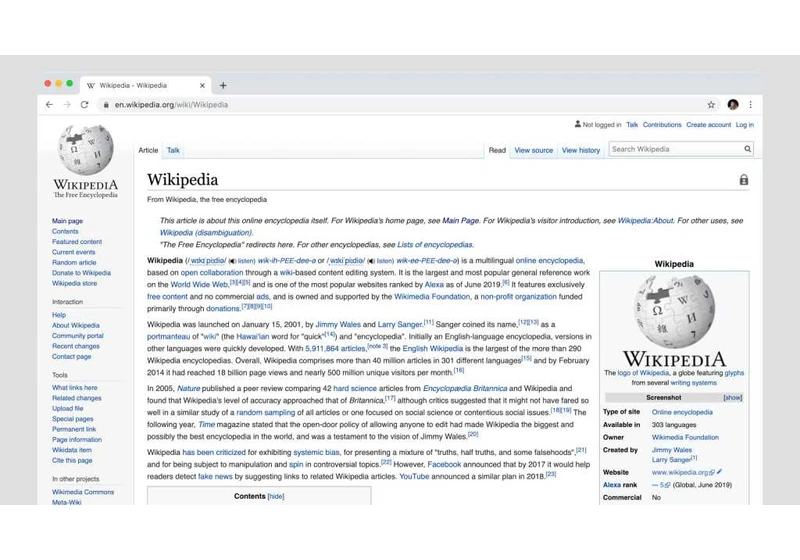Follow the Larry Sanger link in the article
The image size is (800, 560).
pyautogui.click(x=400, y=324)
